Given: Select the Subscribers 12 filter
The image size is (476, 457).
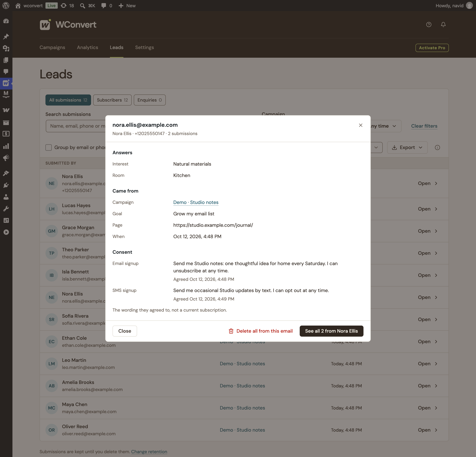Looking at the screenshot, I should click(112, 100).
